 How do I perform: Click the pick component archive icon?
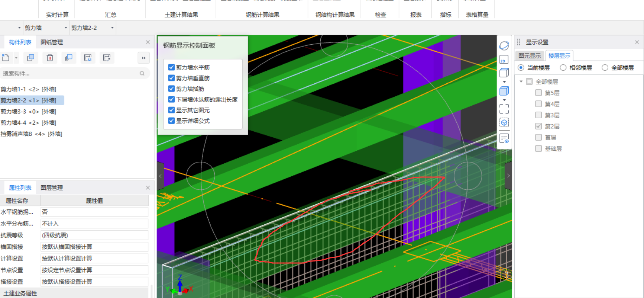click(107, 58)
